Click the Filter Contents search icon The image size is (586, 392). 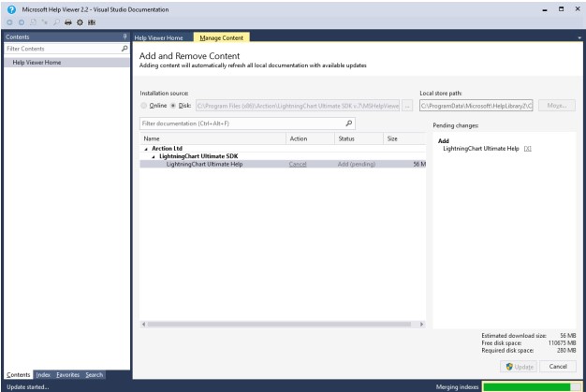[125, 49]
